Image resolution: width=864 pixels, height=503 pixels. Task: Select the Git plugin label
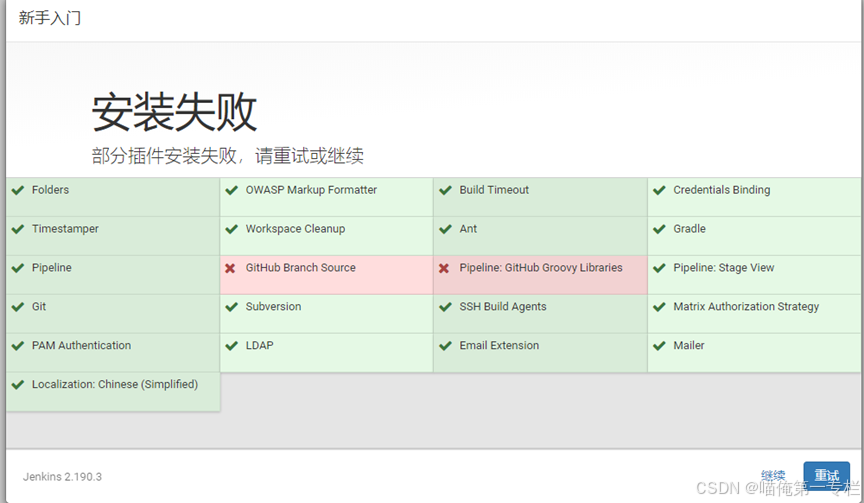pos(39,307)
